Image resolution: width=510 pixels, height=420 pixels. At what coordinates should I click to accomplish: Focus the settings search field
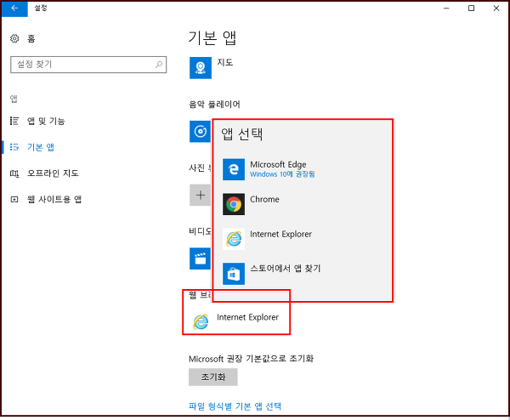pos(88,65)
